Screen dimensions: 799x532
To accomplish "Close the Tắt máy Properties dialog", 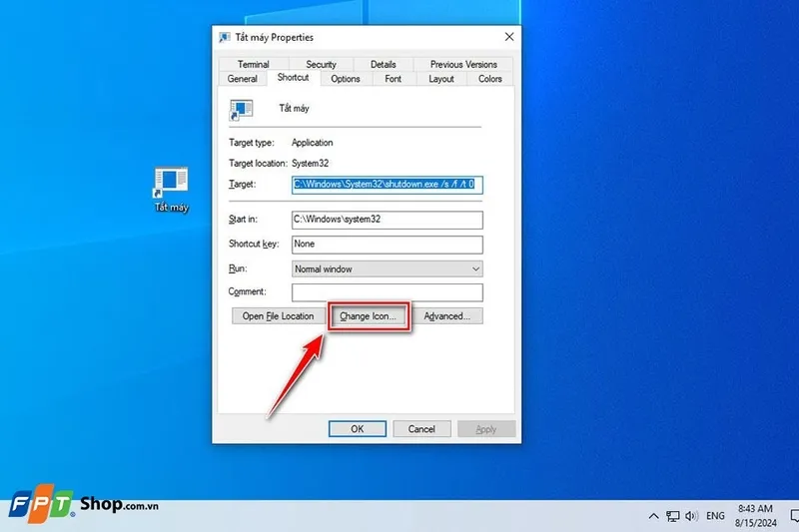I will (x=509, y=37).
